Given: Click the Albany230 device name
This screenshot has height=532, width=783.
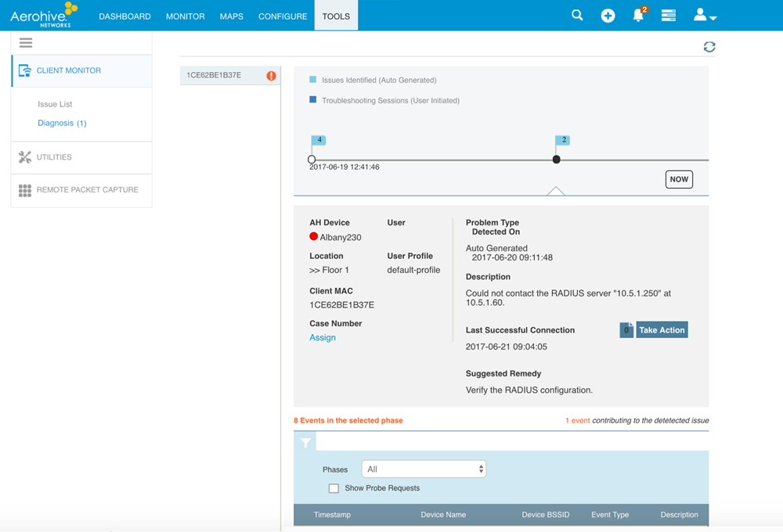Looking at the screenshot, I should pos(341,238).
